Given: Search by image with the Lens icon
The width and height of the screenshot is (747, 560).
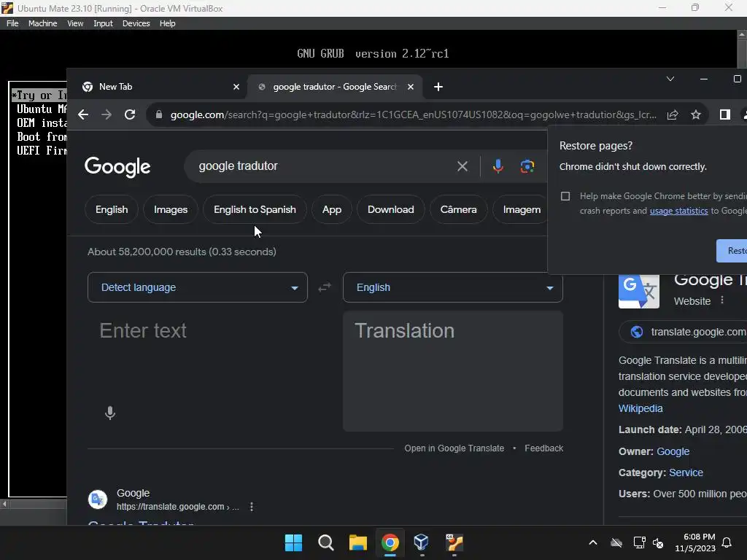Looking at the screenshot, I should tap(527, 166).
